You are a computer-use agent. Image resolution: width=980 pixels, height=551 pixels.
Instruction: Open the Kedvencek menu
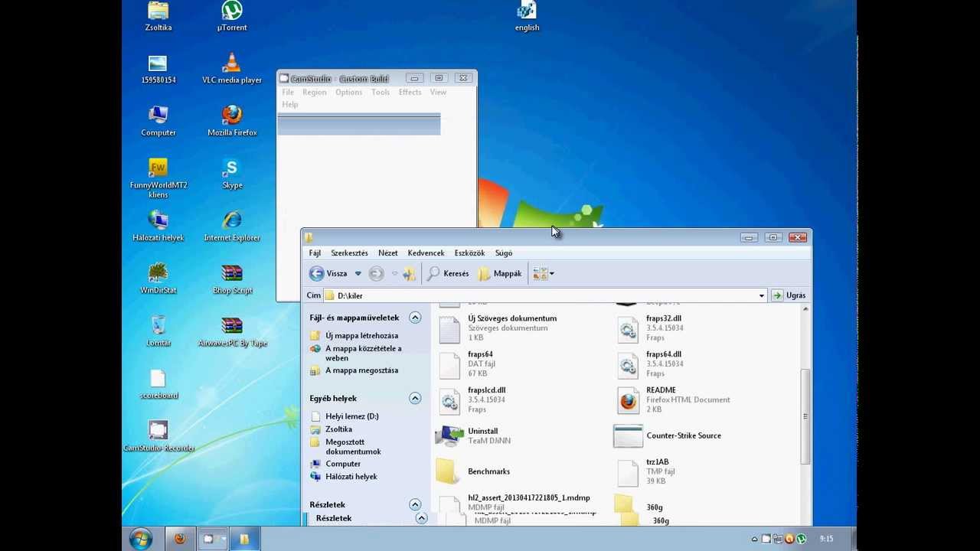click(426, 253)
